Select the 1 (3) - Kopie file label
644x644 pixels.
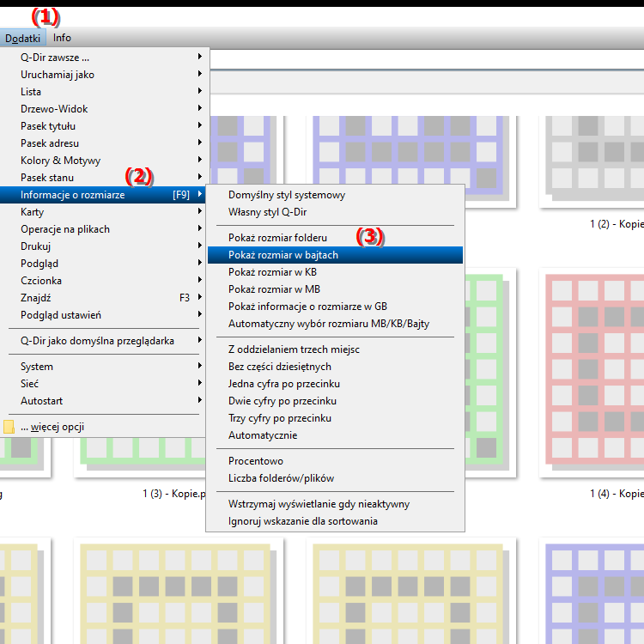point(175,495)
